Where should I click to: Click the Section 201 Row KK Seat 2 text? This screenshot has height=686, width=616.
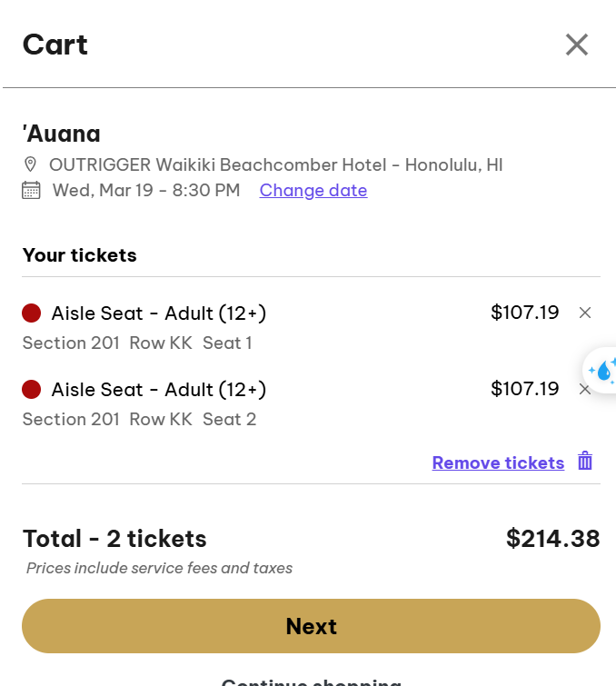click(x=139, y=419)
